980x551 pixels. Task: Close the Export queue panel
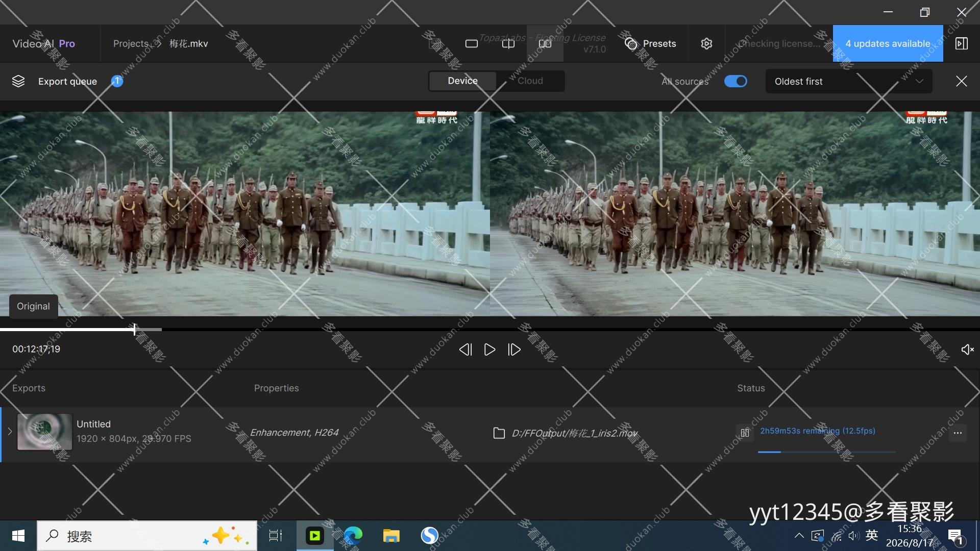962,81
